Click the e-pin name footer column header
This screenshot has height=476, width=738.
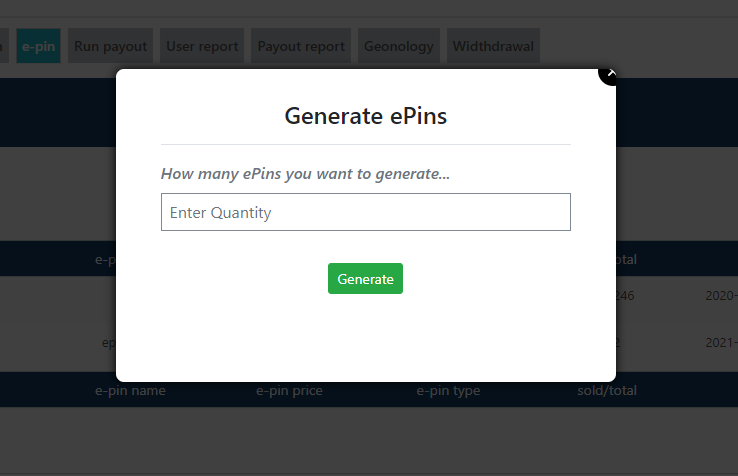(x=130, y=390)
